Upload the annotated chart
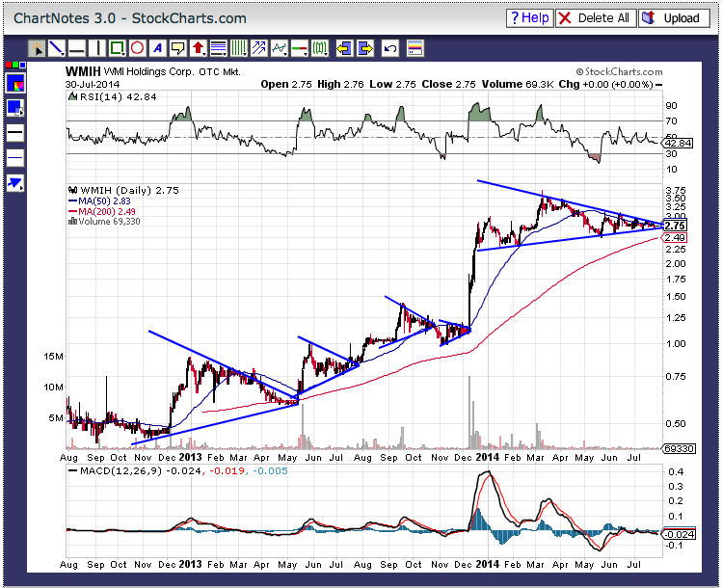The height and width of the screenshot is (588, 722). pos(674,18)
